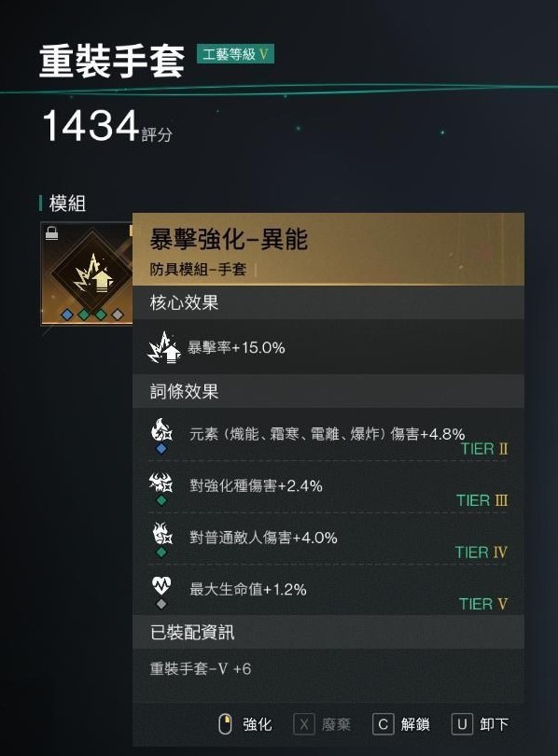Click the gray diamond under heart icon
The width and height of the screenshot is (558, 756).
(x=161, y=604)
